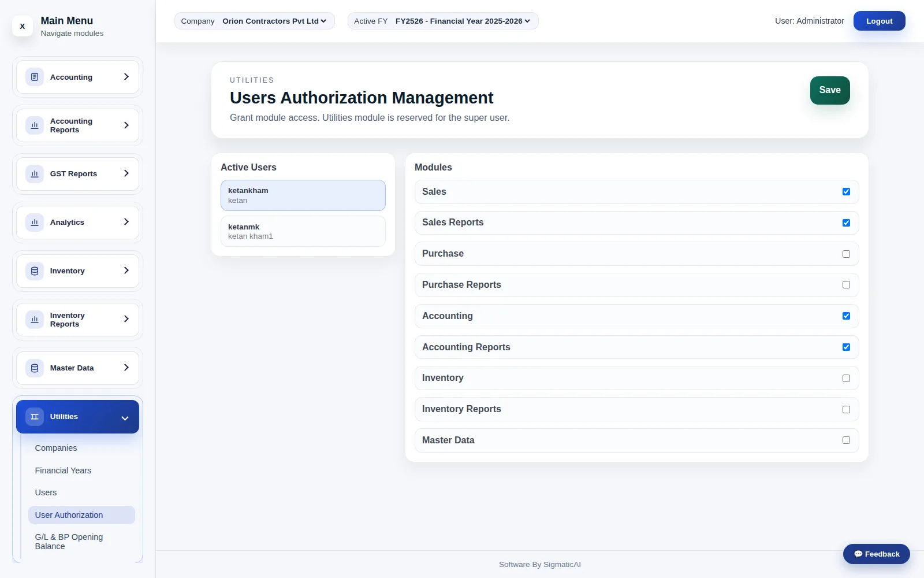Click the Accounting Reports chart icon
The height and width of the screenshot is (578, 924).
point(35,125)
